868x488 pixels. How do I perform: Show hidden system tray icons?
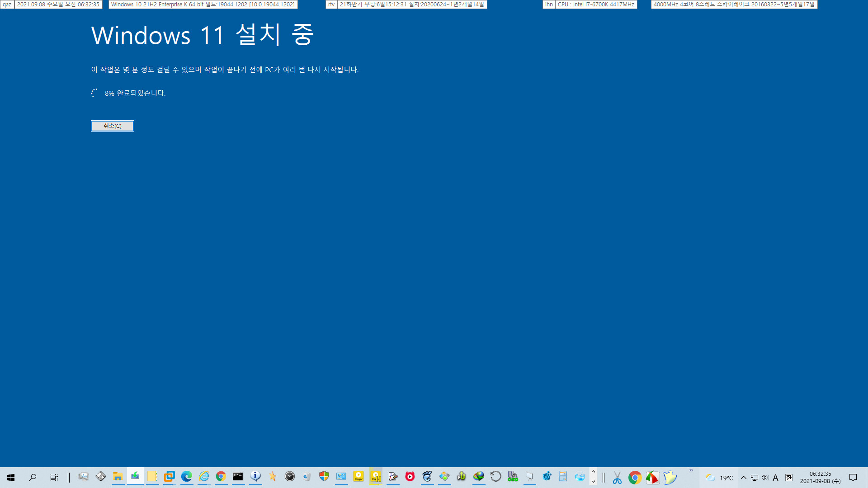[743, 478]
